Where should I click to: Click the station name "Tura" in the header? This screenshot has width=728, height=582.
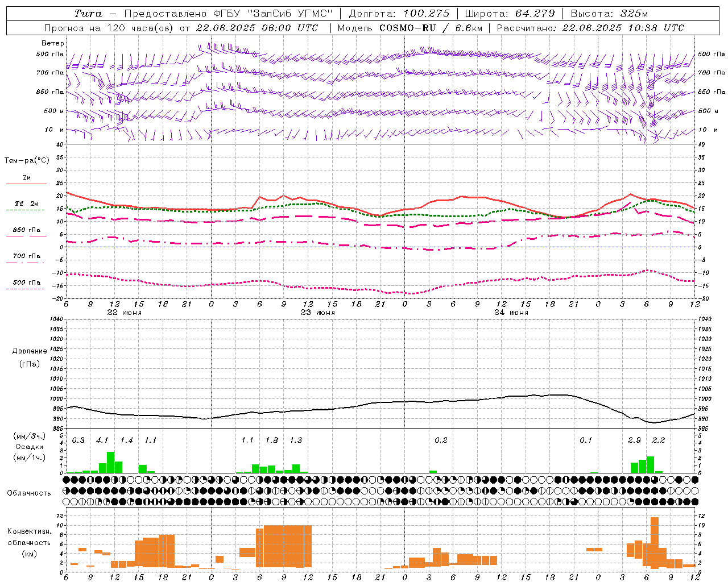coord(88,14)
